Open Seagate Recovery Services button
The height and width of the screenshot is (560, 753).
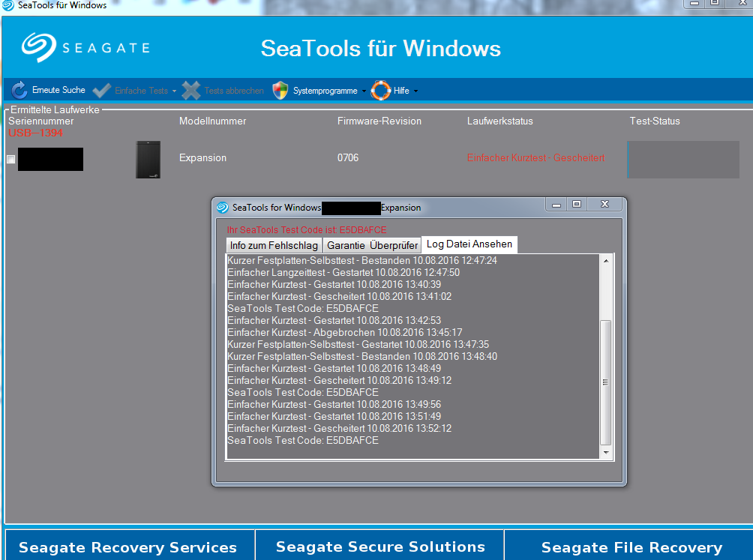point(129,545)
